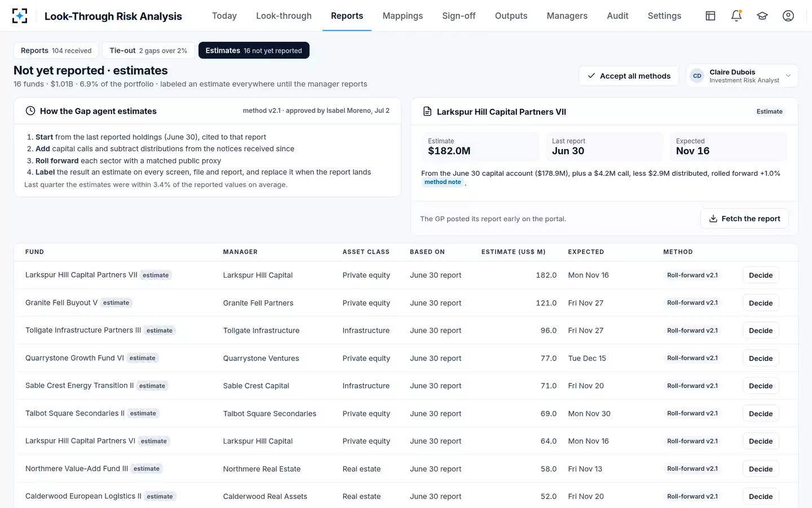Viewport: 812px width, 508px height.
Task: Click the document icon beside Larkspur Hill Capital Partners VII
Action: pyautogui.click(x=427, y=112)
